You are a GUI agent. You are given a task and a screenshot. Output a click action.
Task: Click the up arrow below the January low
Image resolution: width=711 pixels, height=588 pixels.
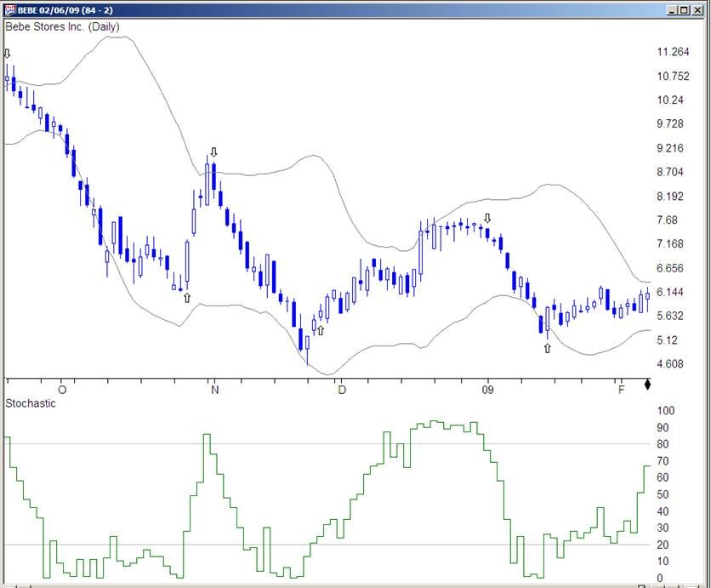(x=547, y=347)
